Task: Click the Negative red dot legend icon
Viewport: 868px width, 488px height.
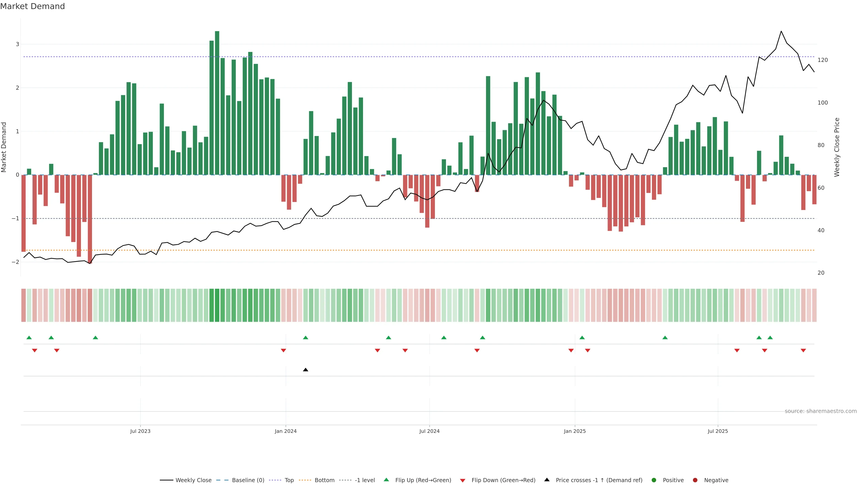Action: (695, 480)
